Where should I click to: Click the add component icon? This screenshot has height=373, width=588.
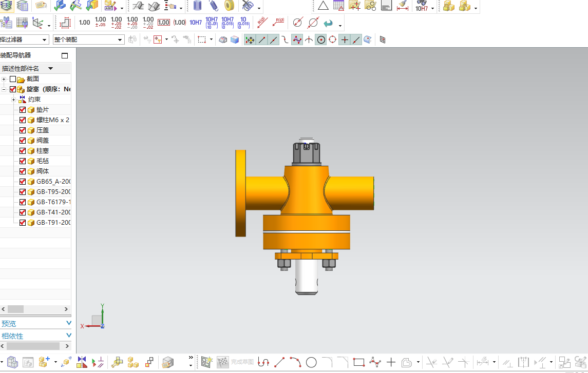44,362
